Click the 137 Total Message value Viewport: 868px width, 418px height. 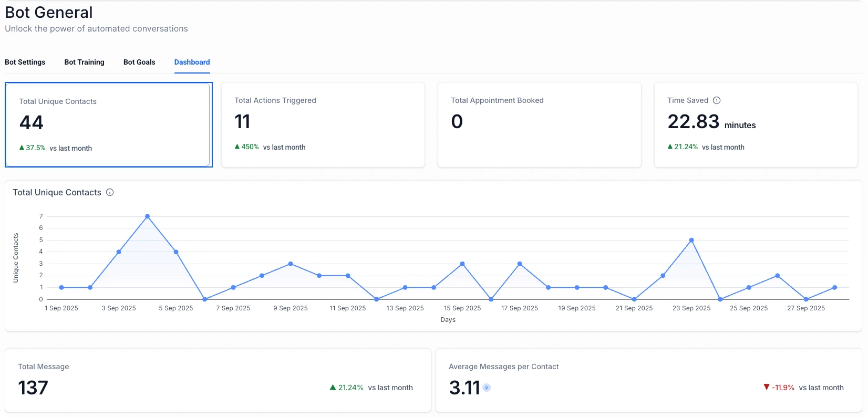click(33, 388)
